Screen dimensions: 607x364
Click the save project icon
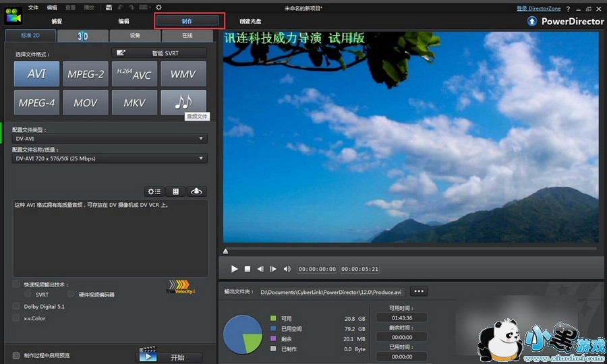(x=109, y=7)
